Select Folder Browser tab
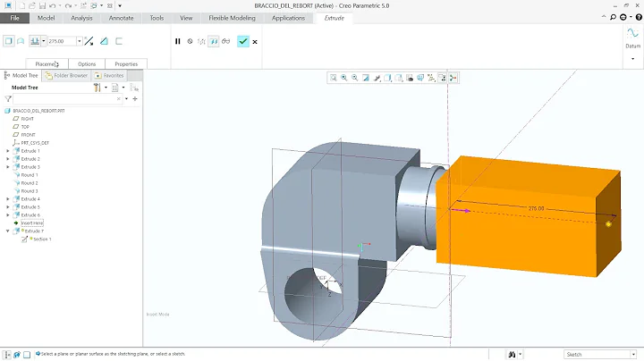The height and width of the screenshot is (361, 644). (66, 75)
